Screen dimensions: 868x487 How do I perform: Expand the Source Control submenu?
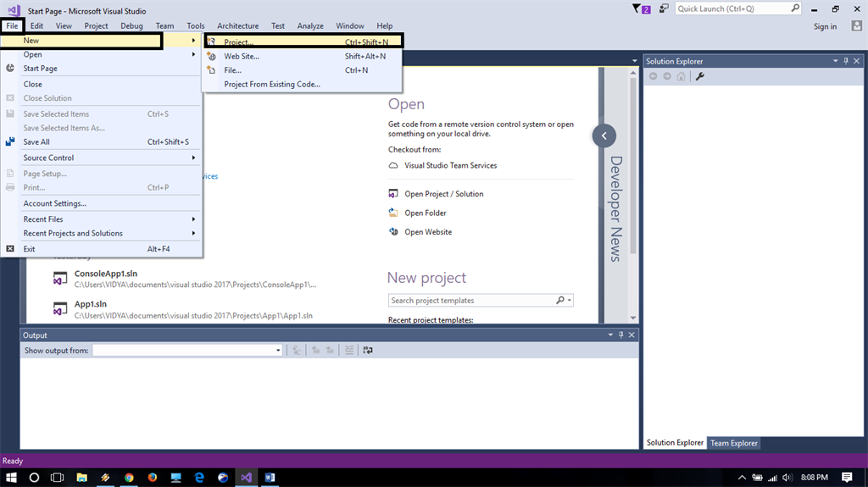pyautogui.click(x=102, y=158)
